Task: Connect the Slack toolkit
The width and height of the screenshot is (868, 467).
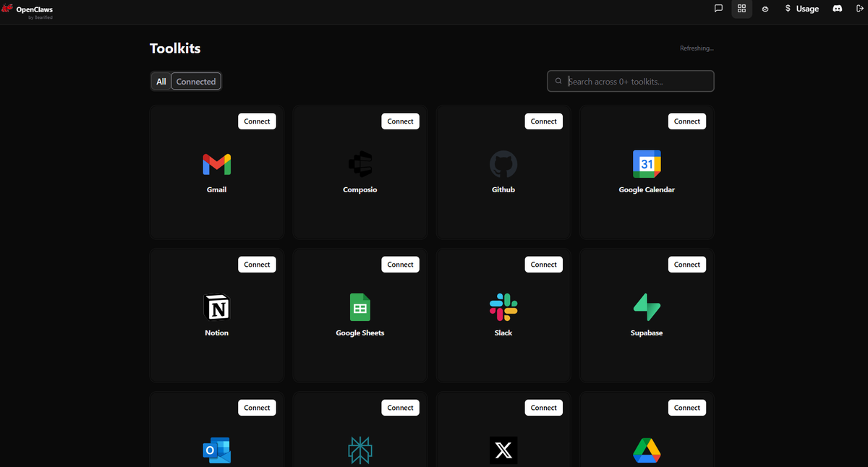Action: pyautogui.click(x=543, y=265)
